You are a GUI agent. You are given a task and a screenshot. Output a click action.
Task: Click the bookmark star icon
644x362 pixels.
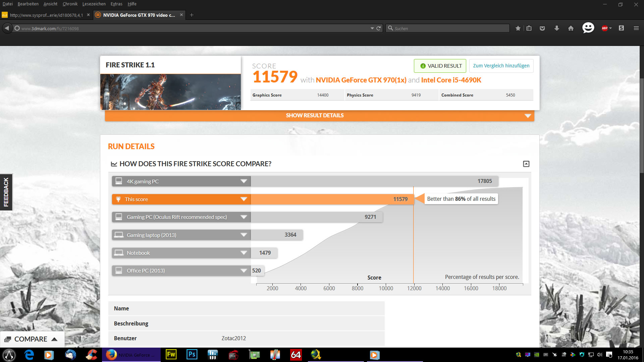[x=518, y=28]
